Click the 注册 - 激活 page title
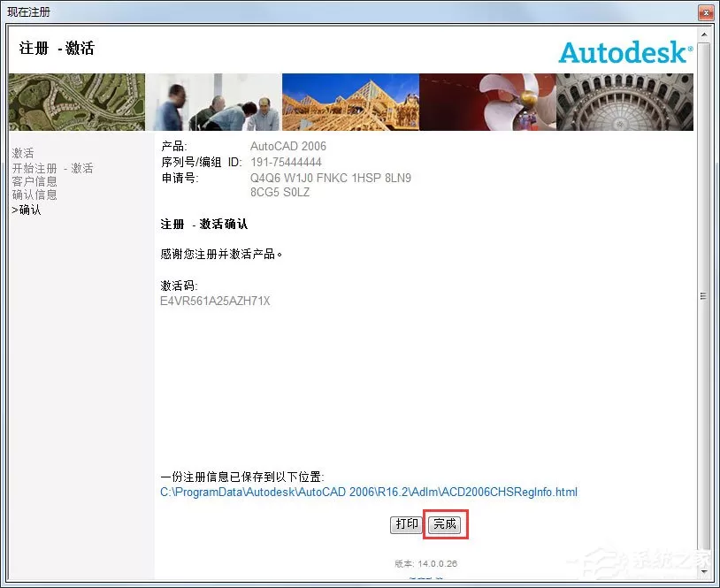 (x=57, y=48)
